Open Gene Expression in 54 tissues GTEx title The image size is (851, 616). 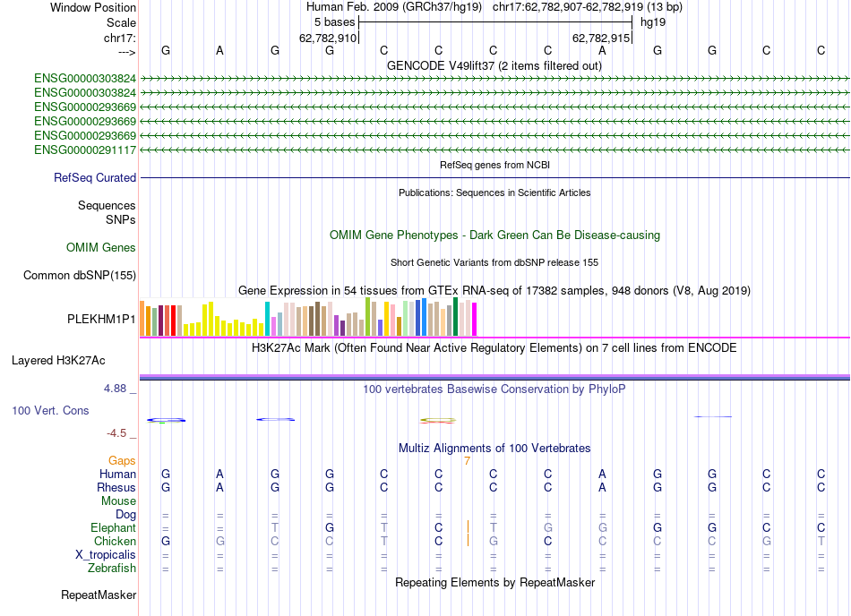[494, 291]
